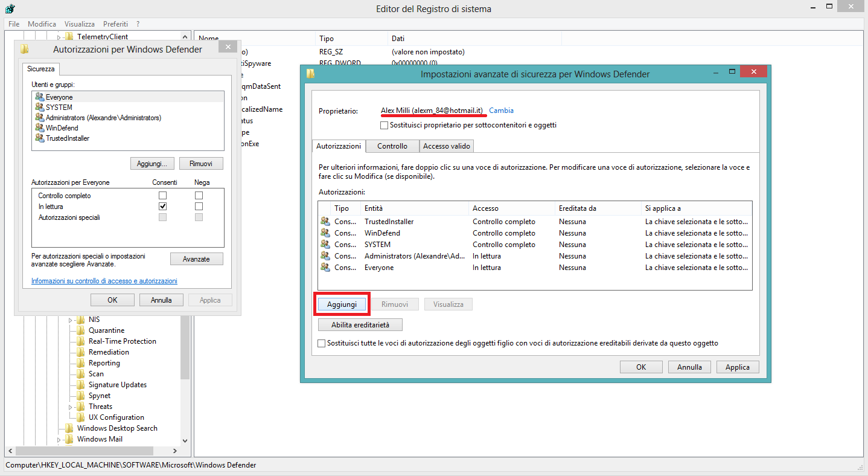Image resolution: width=868 pixels, height=476 pixels.
Task: Click the Administrators row icon in Autorizzazioni table
Action: (x=326, y=256)
